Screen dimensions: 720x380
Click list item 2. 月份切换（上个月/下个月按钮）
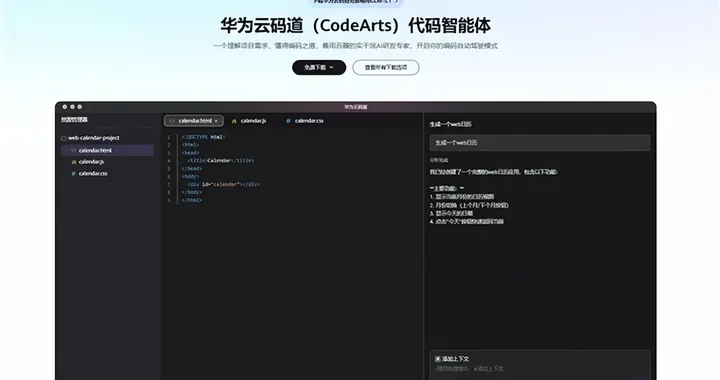coord(469,205)
